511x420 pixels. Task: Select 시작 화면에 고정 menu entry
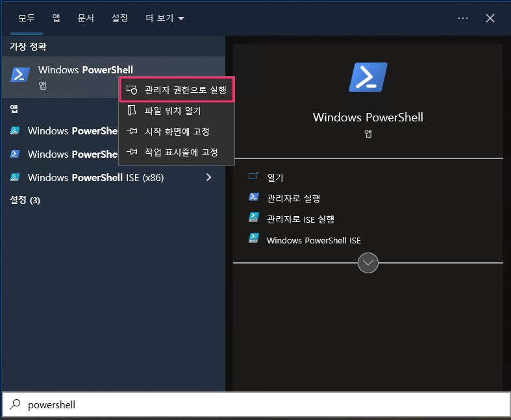click(x=177, y=132)
